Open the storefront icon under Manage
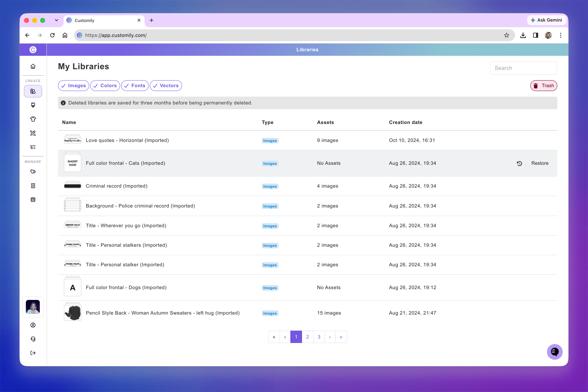Image resolution: width=588 pixels, height=392 pixels. coord(33,200)
